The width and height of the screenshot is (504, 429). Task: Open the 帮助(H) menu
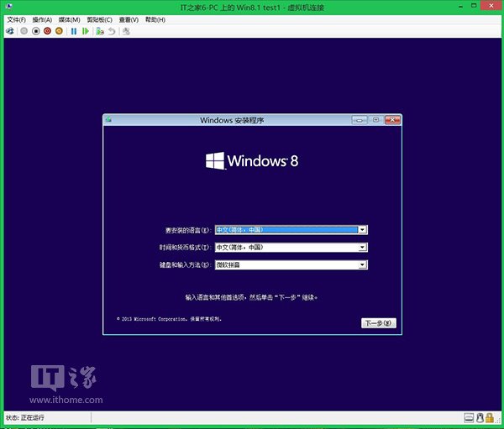point(155,19)
